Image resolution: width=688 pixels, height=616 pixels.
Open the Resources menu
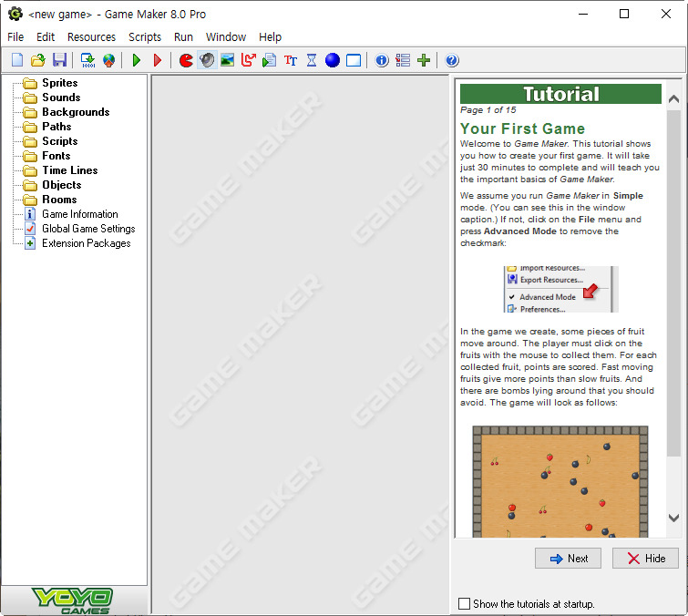point(92,36)
